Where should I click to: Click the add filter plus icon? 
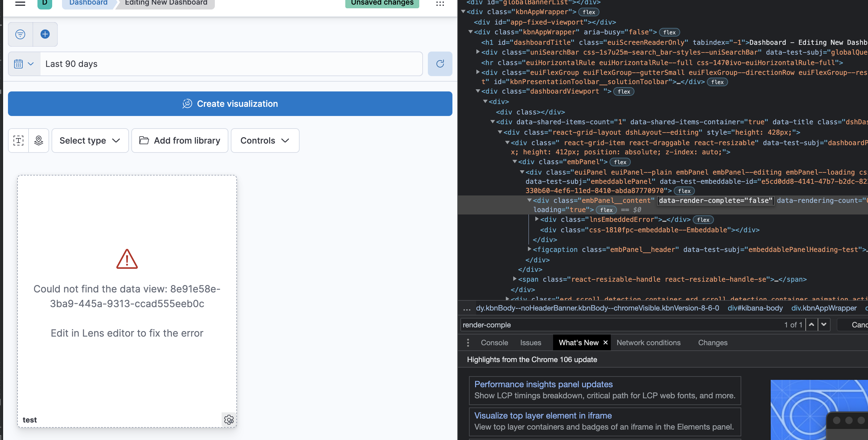pos(45,34)
